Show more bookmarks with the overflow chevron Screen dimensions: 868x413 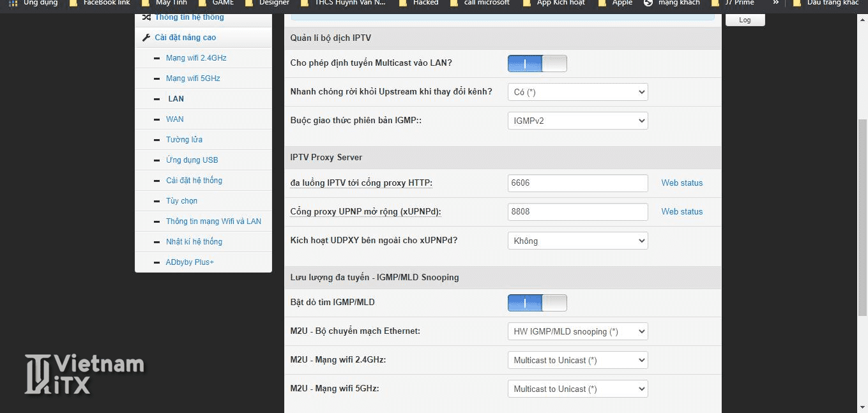[775, 3]
